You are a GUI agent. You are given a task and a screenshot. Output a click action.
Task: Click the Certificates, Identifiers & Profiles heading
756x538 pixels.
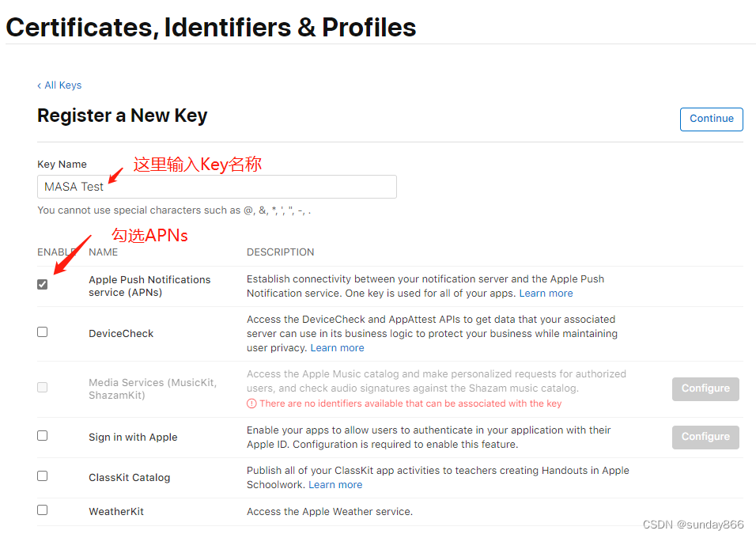click(x=210, y=28)
